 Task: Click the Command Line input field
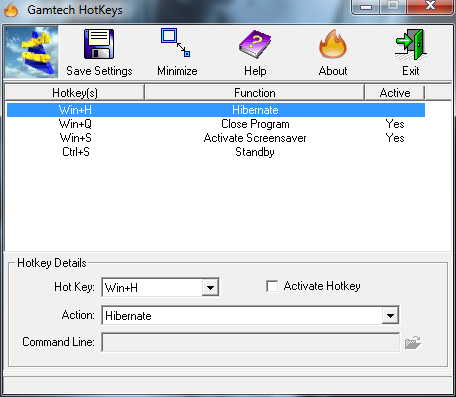[x=251, y=342]
